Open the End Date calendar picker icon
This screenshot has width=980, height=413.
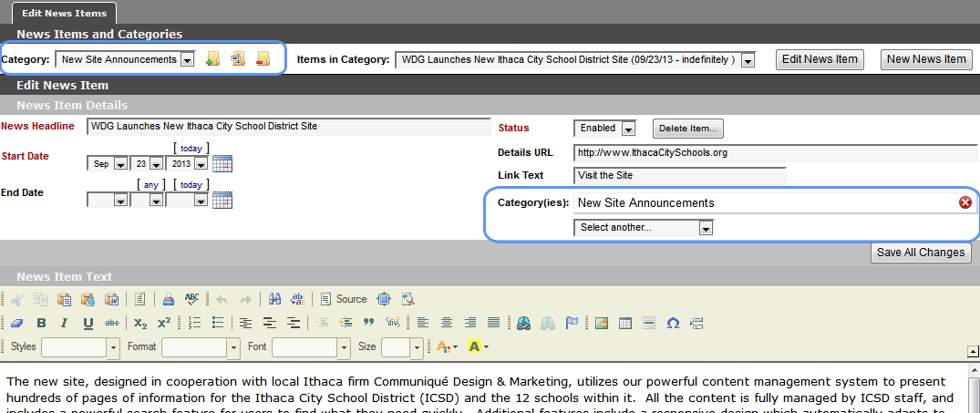[x=222, y=200]
